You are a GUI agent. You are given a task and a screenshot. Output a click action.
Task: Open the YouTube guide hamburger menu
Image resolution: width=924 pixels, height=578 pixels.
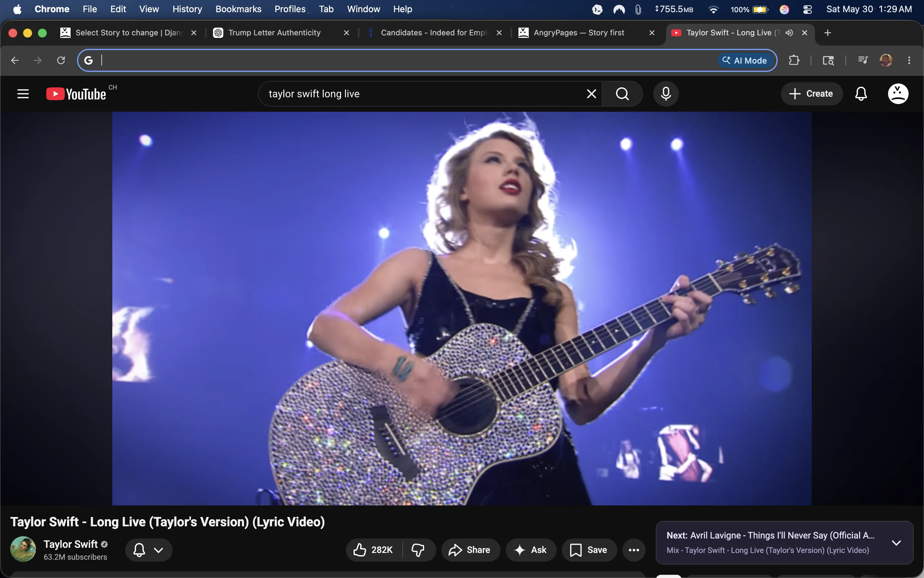point(23,94)
